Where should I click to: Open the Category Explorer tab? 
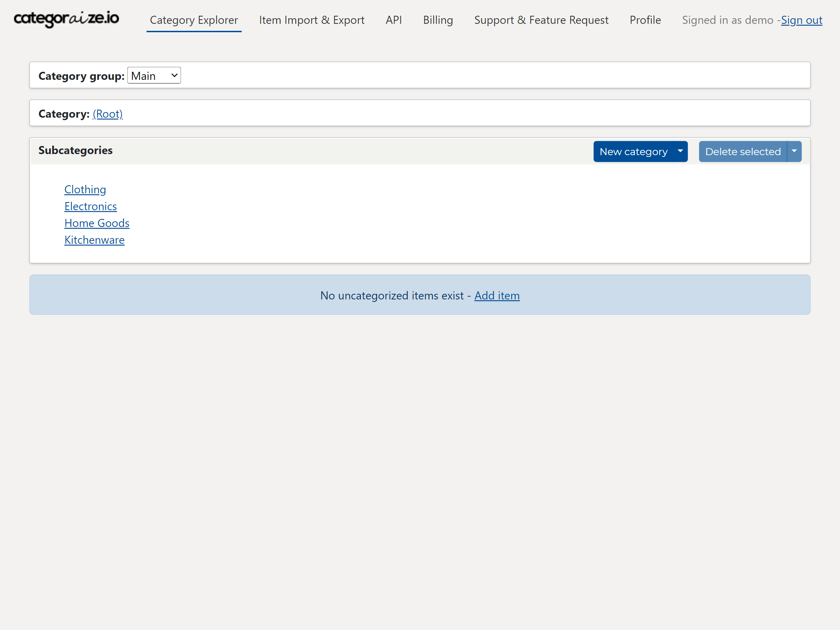click(x=194, y=20)
